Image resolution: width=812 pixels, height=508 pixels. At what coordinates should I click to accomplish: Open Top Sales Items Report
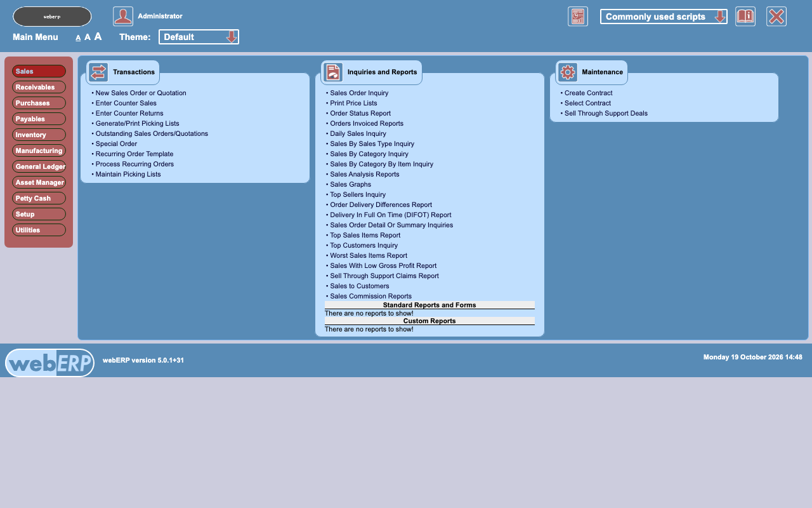pos(365,235)
